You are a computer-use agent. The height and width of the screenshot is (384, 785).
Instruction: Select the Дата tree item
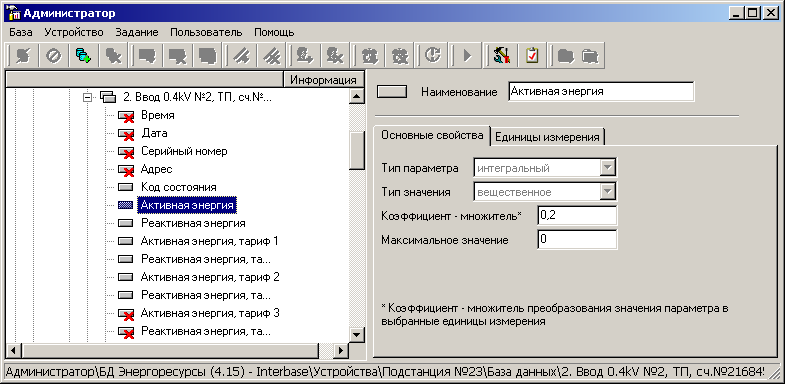tap(154, 133)
